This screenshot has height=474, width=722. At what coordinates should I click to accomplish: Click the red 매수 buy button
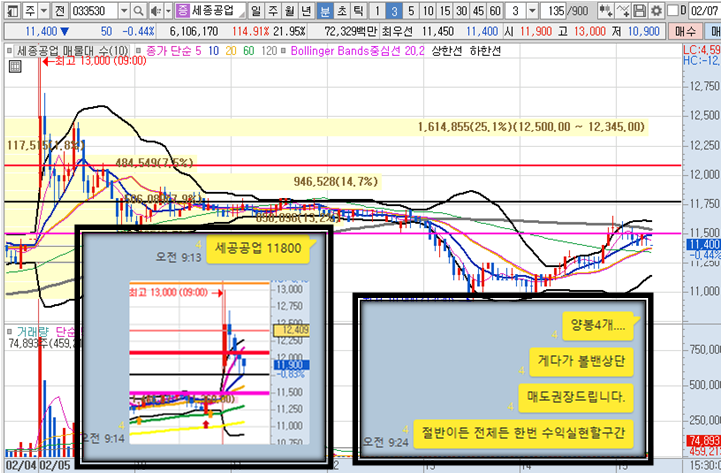[686, 31]
